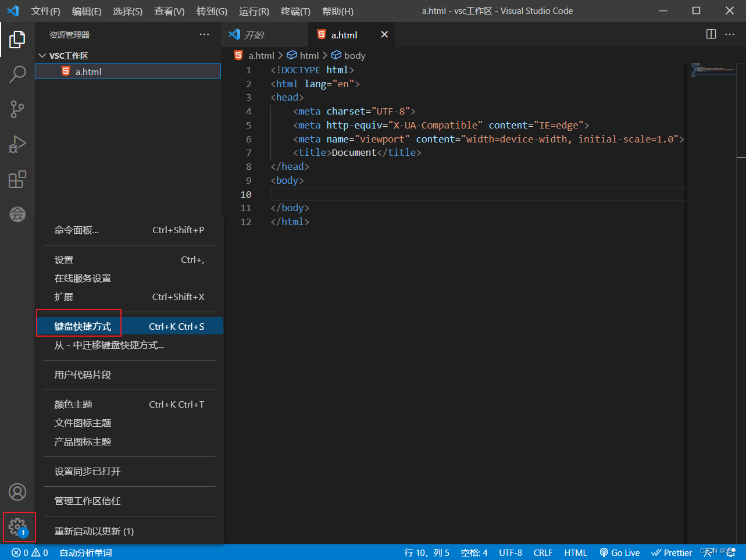Choose 设置 from the manage menu
The width and height of the screenshot is (746, 560).
click(x=129, y=260)
